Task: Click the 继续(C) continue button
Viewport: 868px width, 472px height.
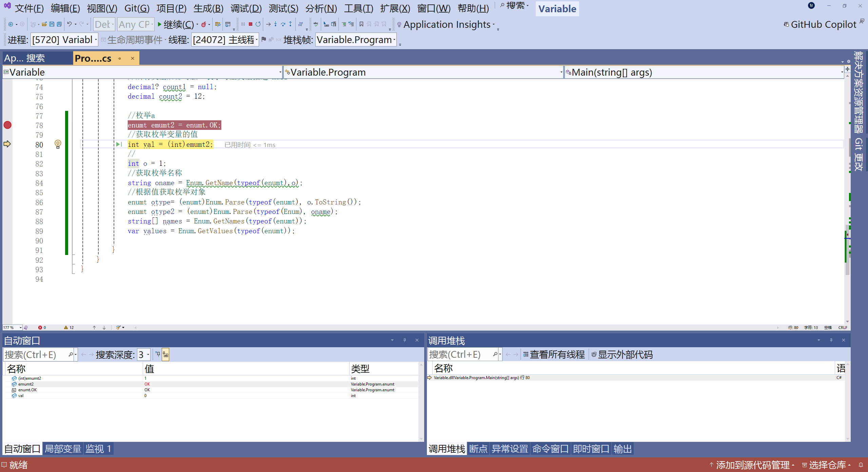Action: coord(176,24)
